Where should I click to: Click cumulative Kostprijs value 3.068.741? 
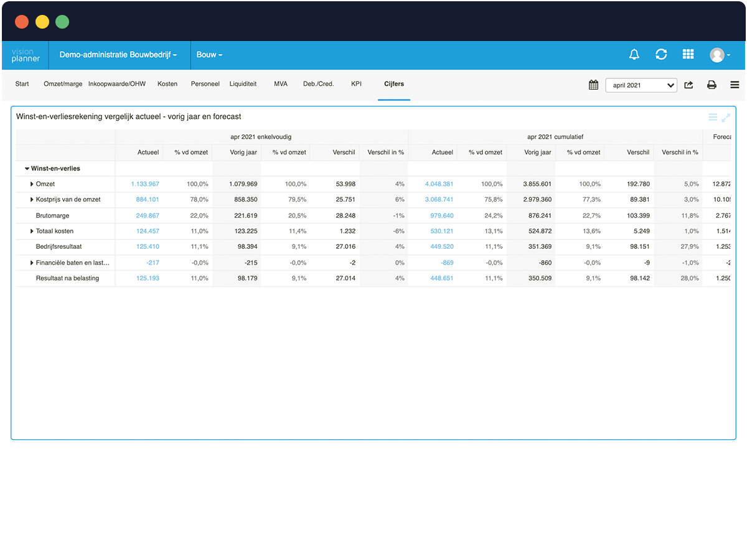pyautogui.click(x=439, y=200)
